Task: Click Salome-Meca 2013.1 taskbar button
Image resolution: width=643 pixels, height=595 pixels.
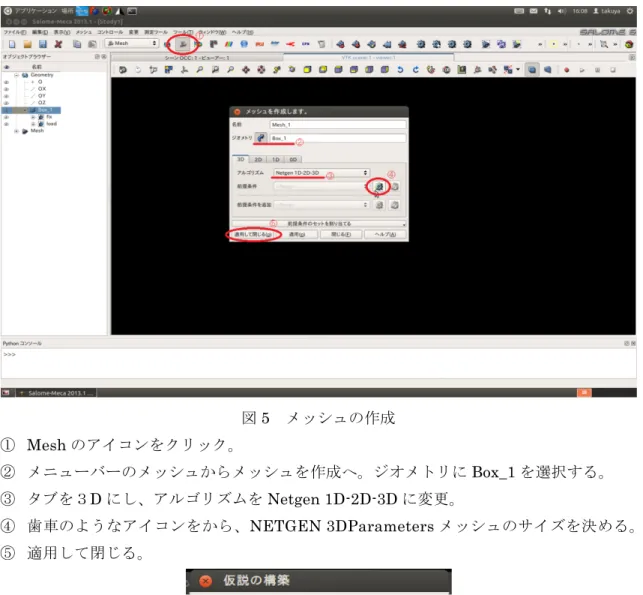Action: [56, 393]
